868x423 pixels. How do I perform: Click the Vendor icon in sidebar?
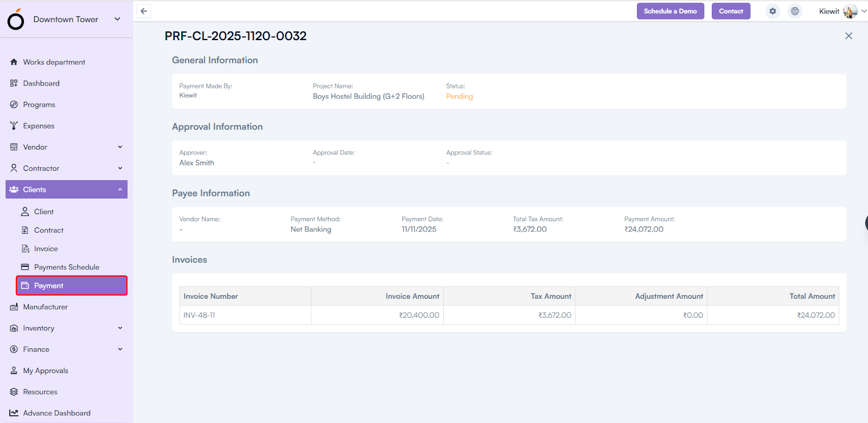14,147
